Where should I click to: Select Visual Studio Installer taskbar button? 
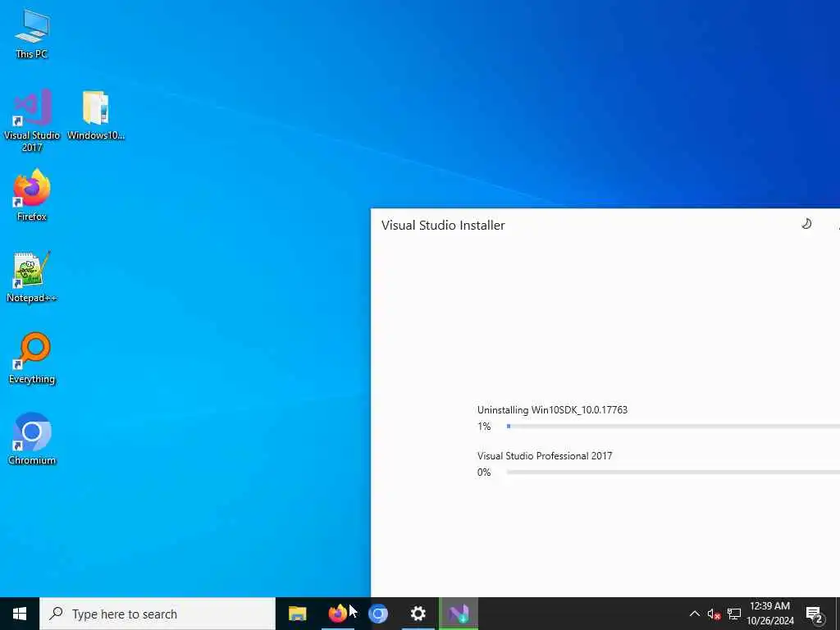459,614
